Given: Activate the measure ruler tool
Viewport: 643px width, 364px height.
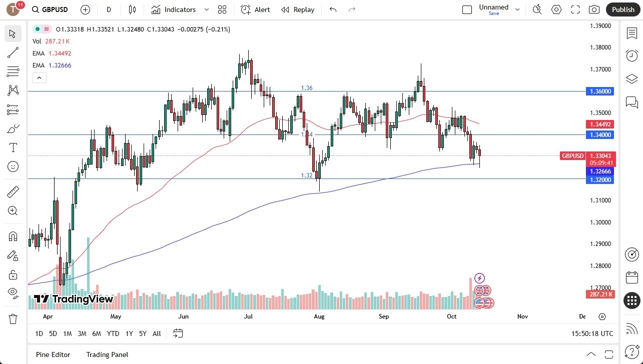Looking at the screenshot, I should point(13,191).
